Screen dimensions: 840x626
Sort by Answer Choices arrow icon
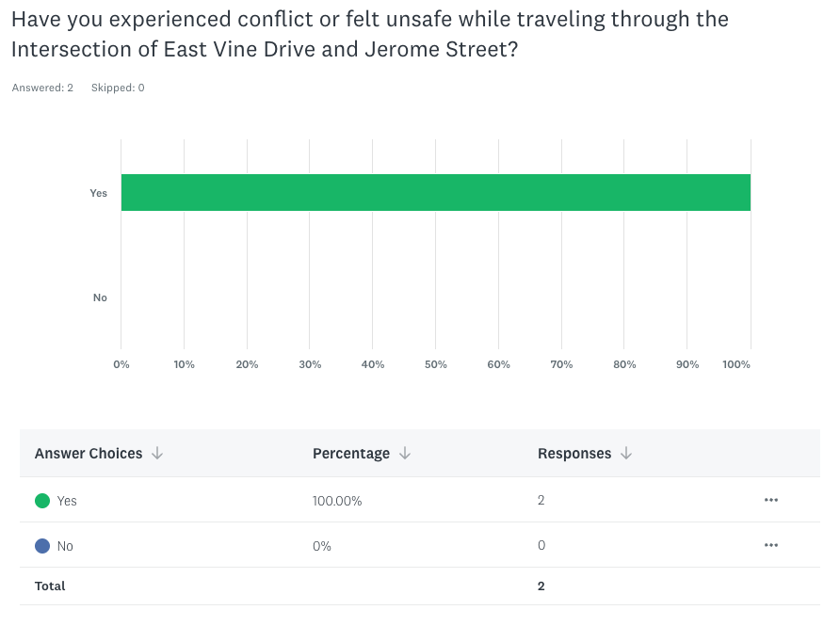157,454
